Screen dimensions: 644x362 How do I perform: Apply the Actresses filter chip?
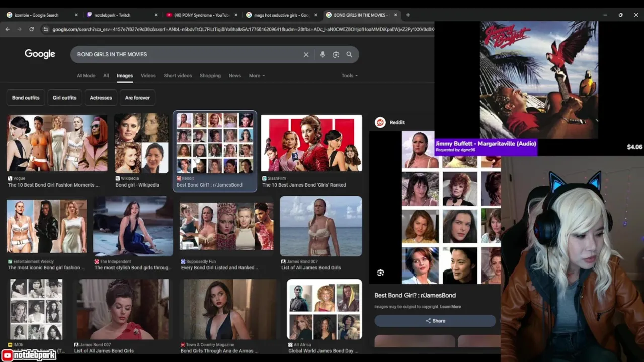(x=101, y=98)
